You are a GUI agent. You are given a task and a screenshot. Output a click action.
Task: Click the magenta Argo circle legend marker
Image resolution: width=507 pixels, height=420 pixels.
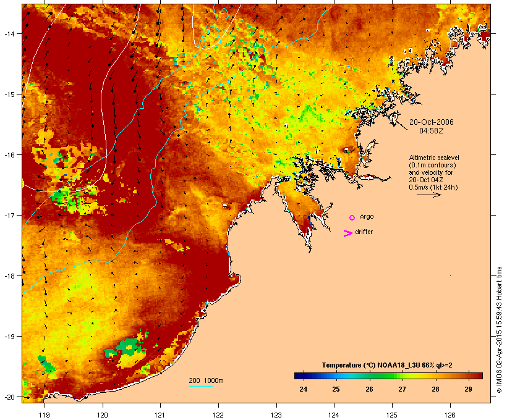point(352,217)
